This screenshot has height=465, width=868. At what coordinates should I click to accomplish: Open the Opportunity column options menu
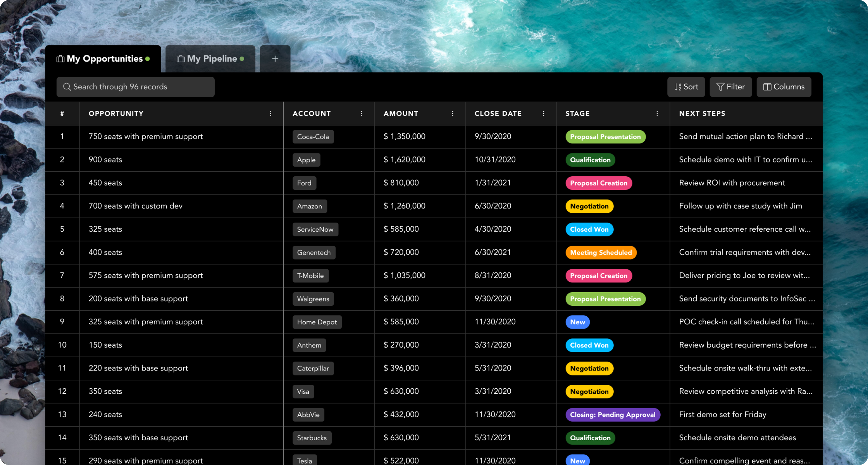tap(270, 114)
